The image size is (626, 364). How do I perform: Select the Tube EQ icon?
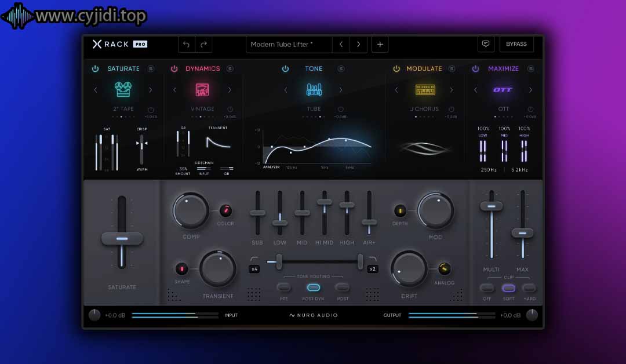tap(314, 89)
